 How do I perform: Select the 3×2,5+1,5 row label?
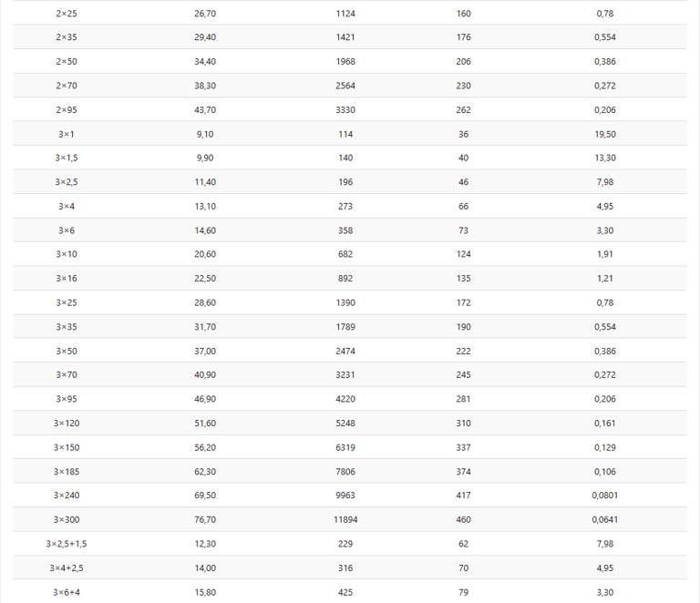coord(66,544)
